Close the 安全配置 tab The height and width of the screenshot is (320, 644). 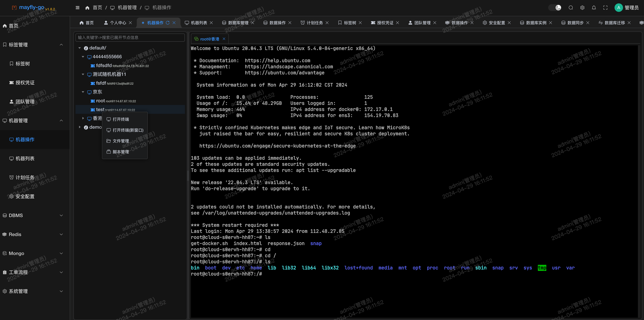[509, 23]
